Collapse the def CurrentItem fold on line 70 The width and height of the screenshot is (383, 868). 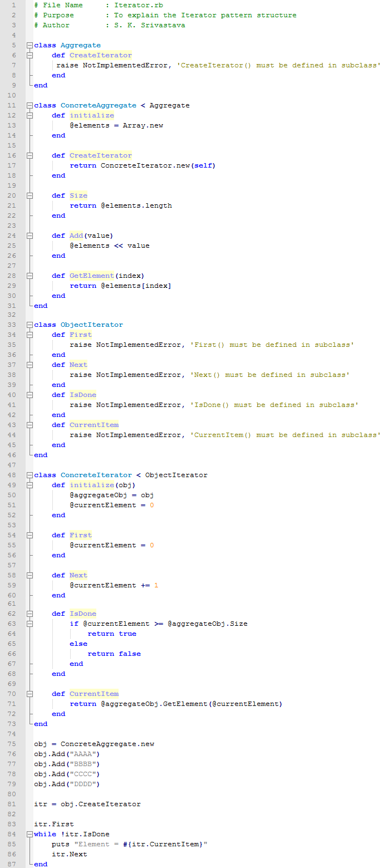(x=29, y=694)
